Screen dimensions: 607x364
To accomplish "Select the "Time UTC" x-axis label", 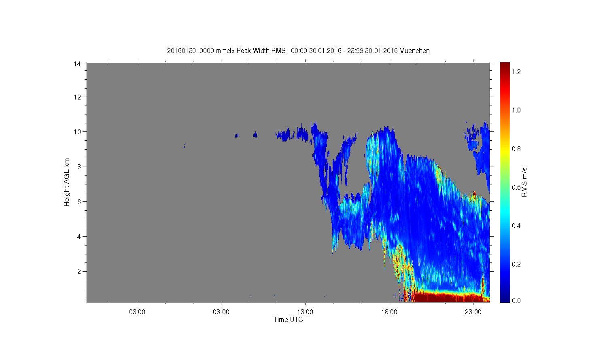I will click(x=288, y=320).
